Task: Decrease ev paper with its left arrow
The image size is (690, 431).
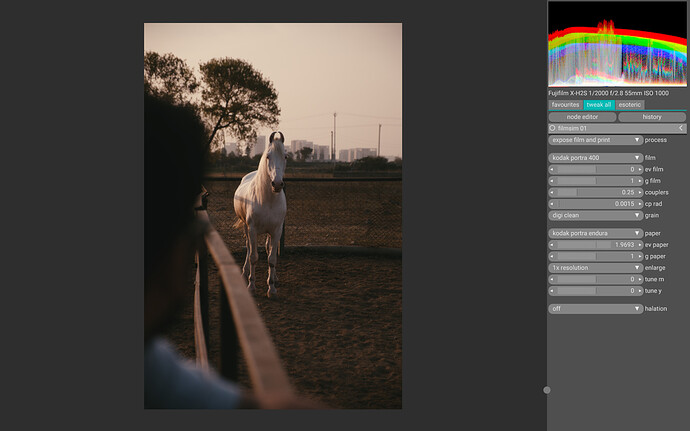Action: click(x=552, y=245)
